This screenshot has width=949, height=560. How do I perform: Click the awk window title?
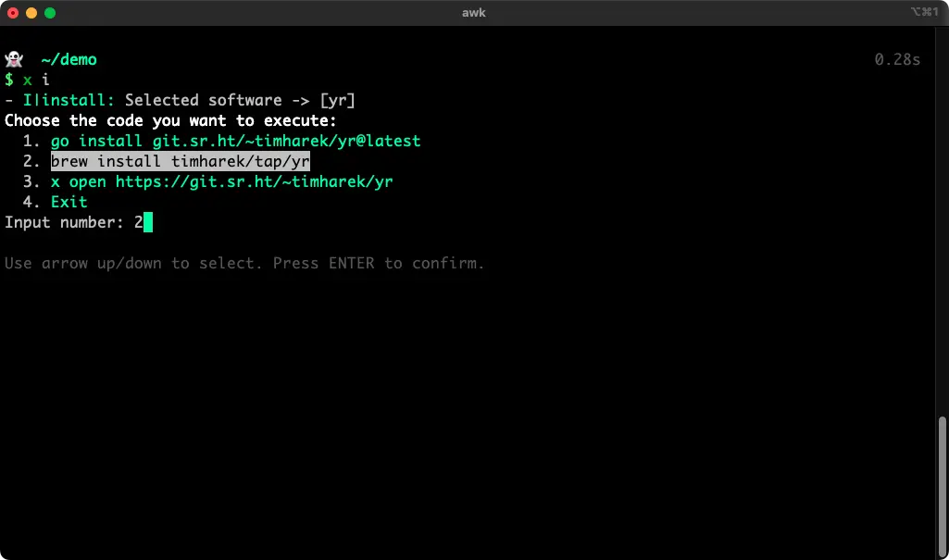(x=474, y=13)
